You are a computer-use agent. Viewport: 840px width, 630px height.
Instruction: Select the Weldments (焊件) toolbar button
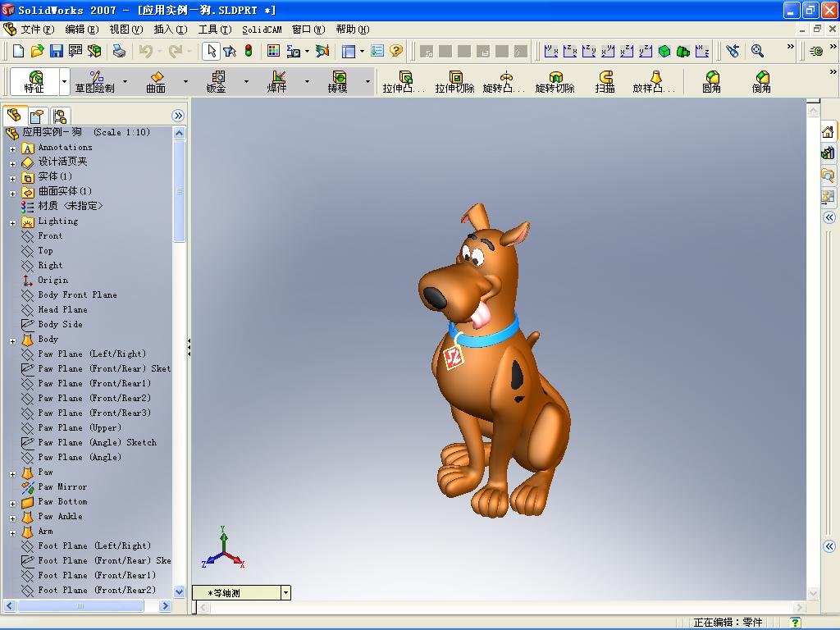click(277, 82)
